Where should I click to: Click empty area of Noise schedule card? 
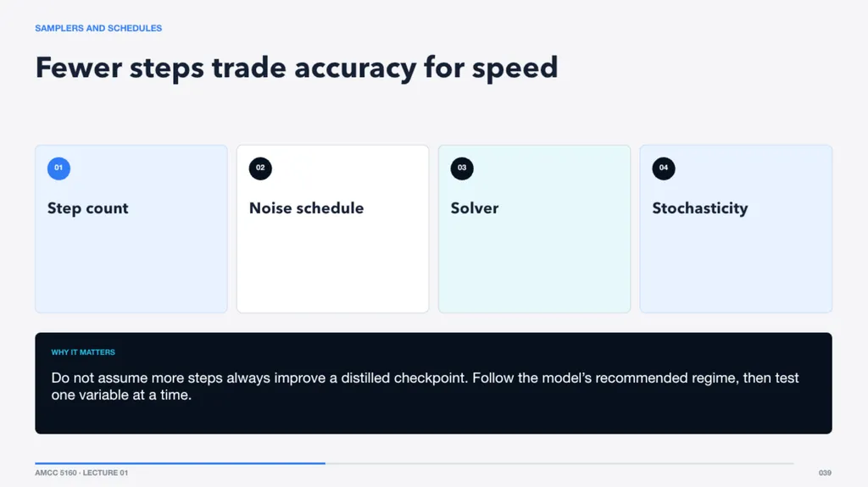point(332,266)
